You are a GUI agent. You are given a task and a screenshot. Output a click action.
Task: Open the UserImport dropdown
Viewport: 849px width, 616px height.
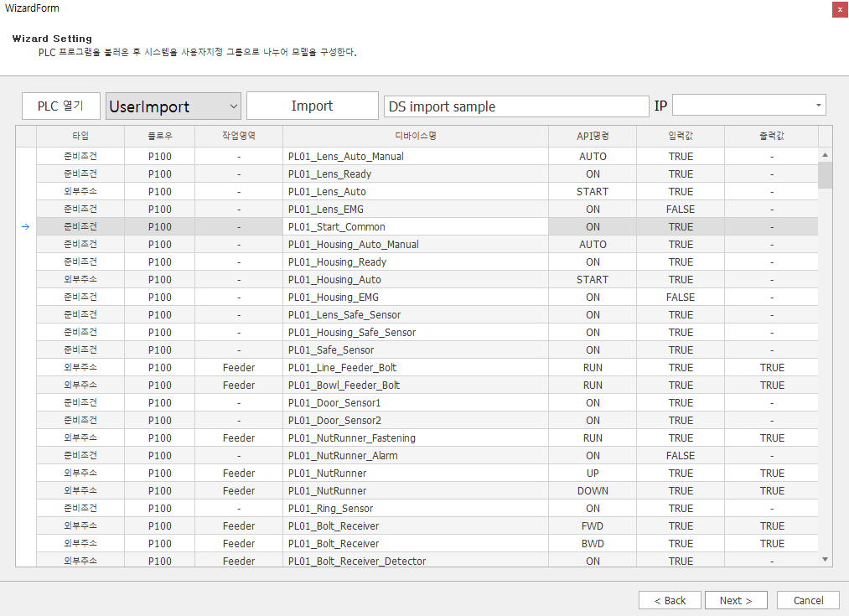pos(173,106)
